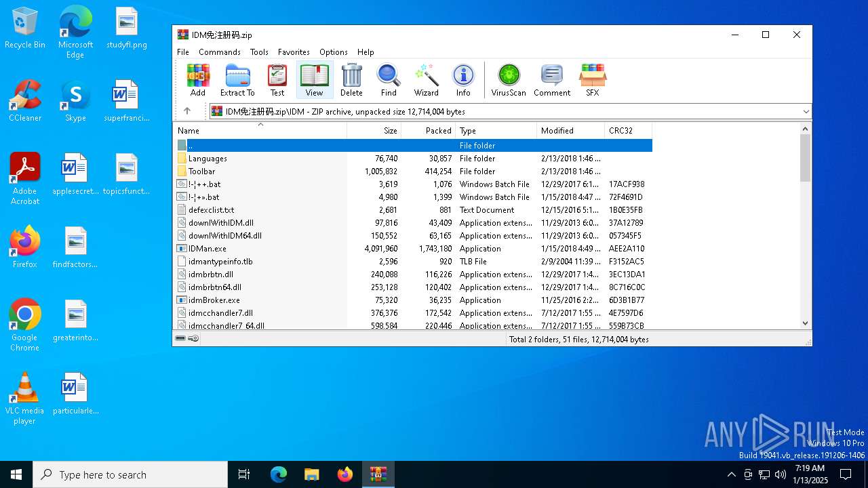Select the CCleaner desktop icon
Screen dimensions: 868x488
point(25,101)
